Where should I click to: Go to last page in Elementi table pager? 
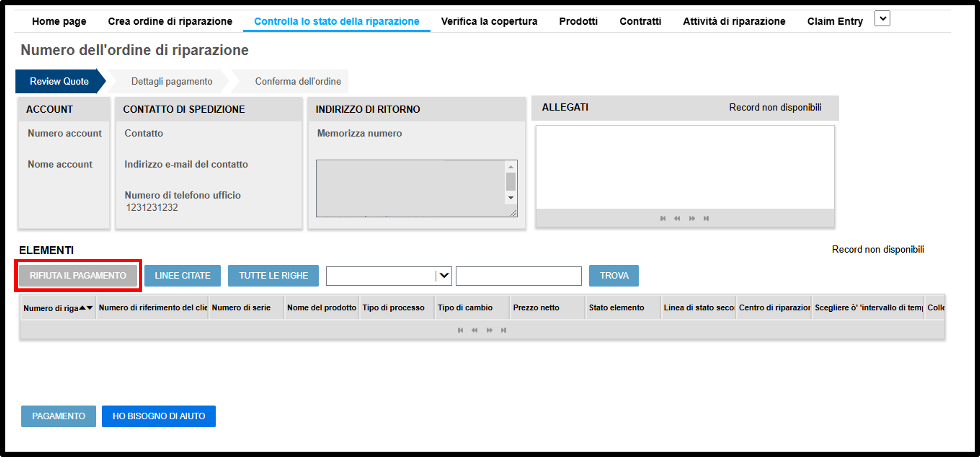[x=504, y=330]
